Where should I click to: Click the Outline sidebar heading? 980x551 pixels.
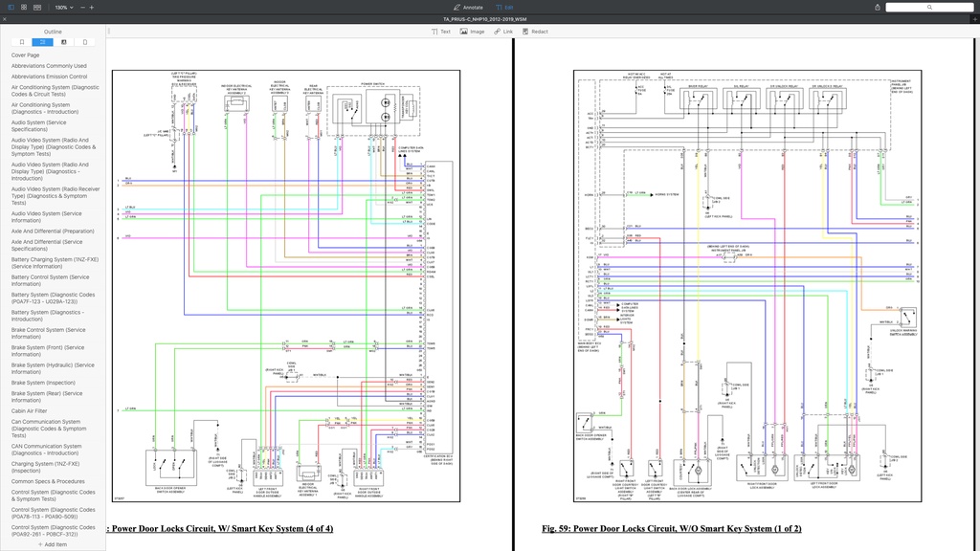(53, 32)
